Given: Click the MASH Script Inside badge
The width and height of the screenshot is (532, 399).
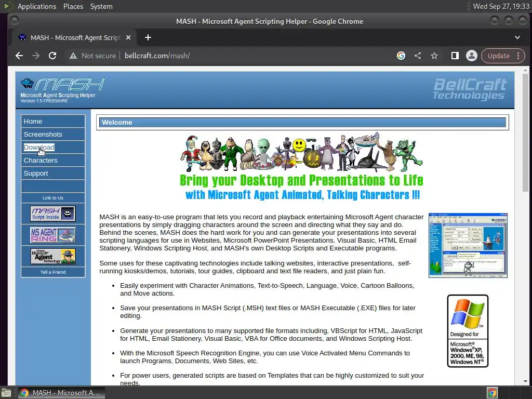Looking at the screenshot, I should (53, 214).
